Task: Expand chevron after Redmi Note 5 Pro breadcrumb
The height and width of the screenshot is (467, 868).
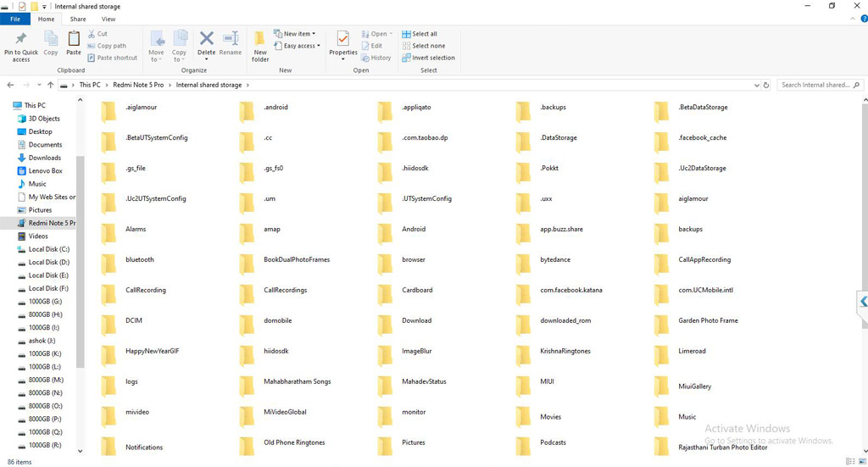Action: [170, 85]
